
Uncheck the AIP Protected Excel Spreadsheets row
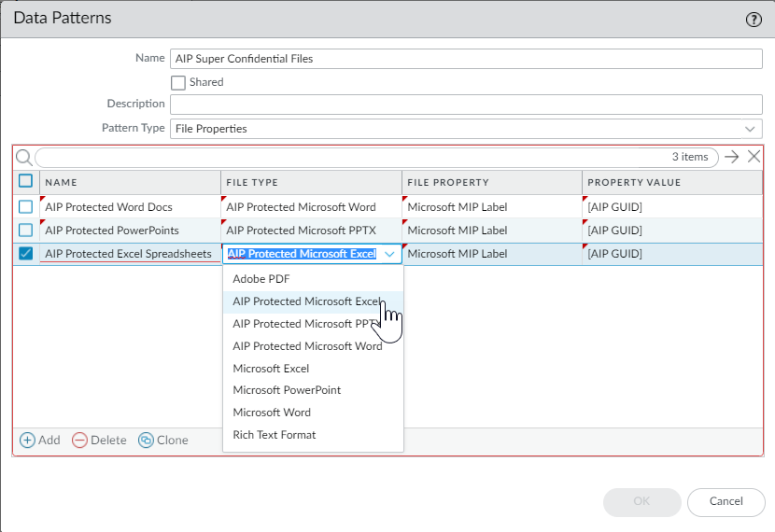pos(26,253)
